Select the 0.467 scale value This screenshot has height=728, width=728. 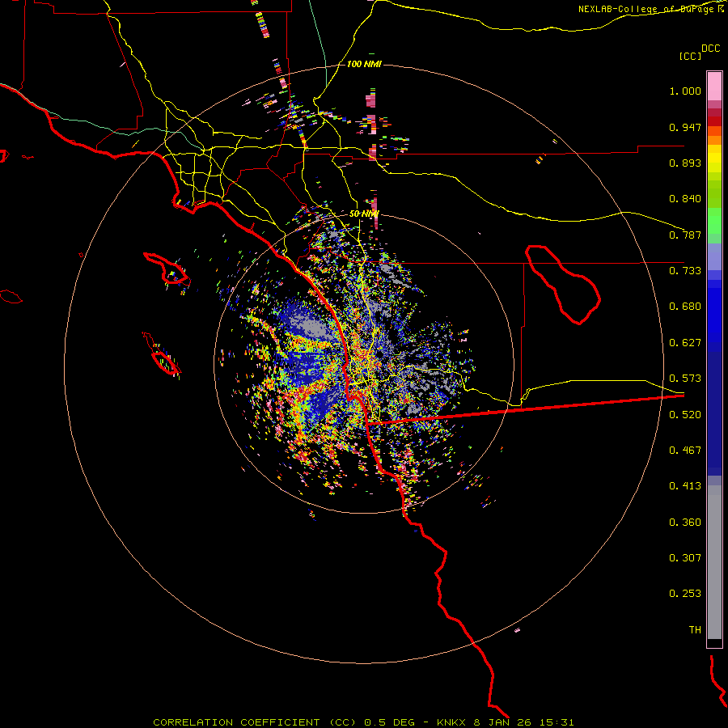[x=685, y=451]
